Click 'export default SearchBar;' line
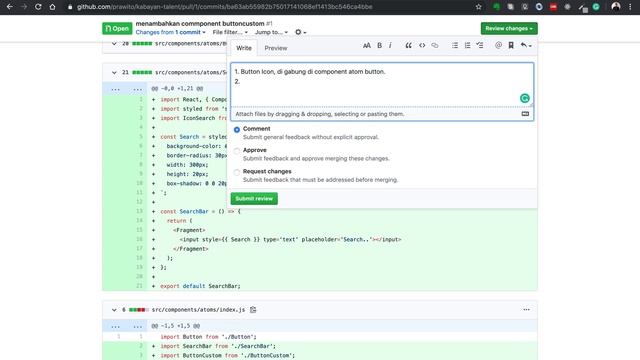The image size is (640, 360). pos(200,286)
